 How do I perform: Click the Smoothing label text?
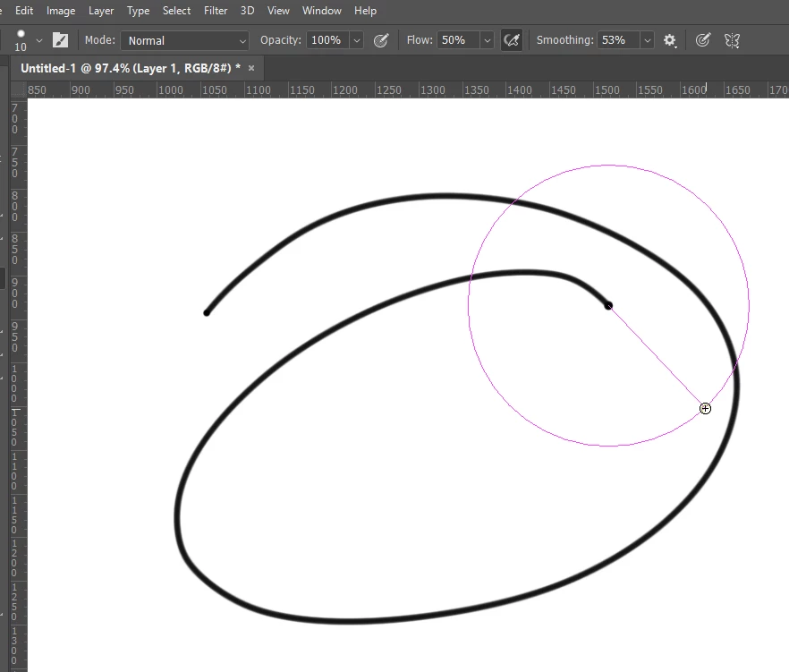565,39
